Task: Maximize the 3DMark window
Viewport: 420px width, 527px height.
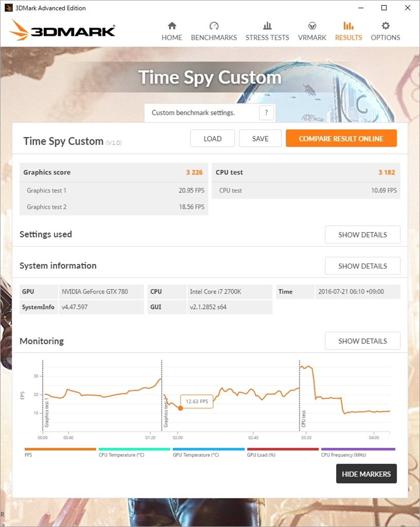Action: point(384,8)
